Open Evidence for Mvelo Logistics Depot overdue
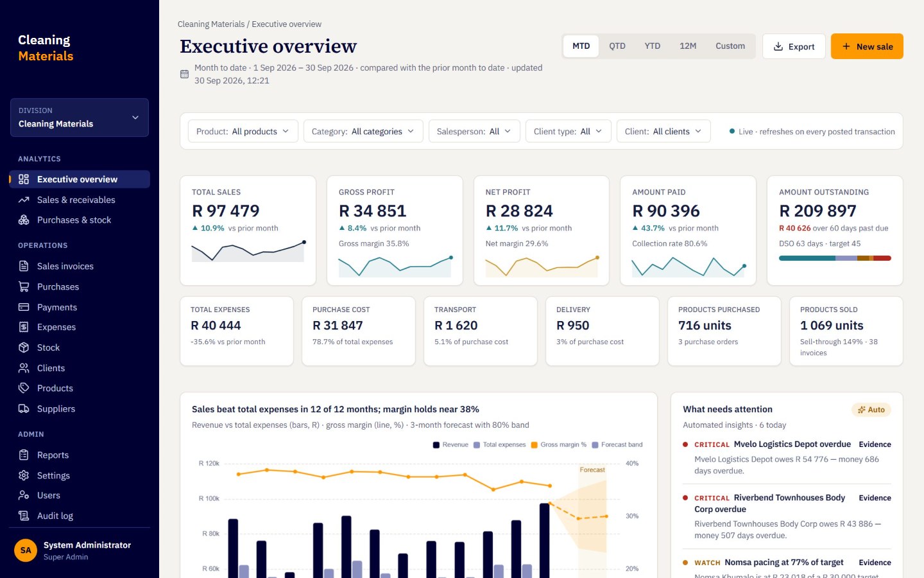This screenshot has width=924, height=578. coord(875,444)
